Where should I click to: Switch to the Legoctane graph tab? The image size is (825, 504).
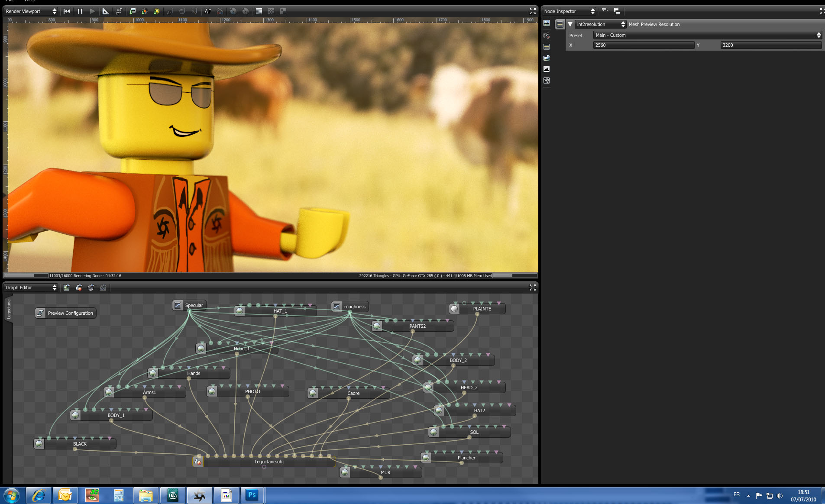(x=9, y=309)
